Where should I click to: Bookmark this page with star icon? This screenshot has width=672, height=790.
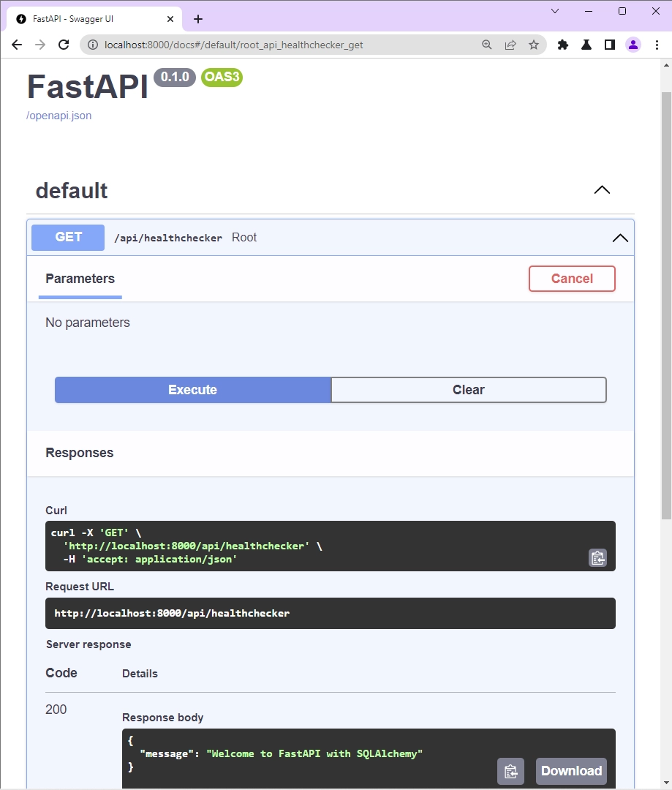(x=534, y=45)
